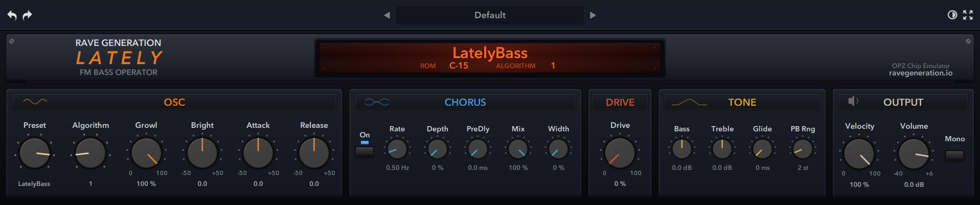The image size is (980, 205).
Task: Click the DRIVE section header
Action: point(620,102)
